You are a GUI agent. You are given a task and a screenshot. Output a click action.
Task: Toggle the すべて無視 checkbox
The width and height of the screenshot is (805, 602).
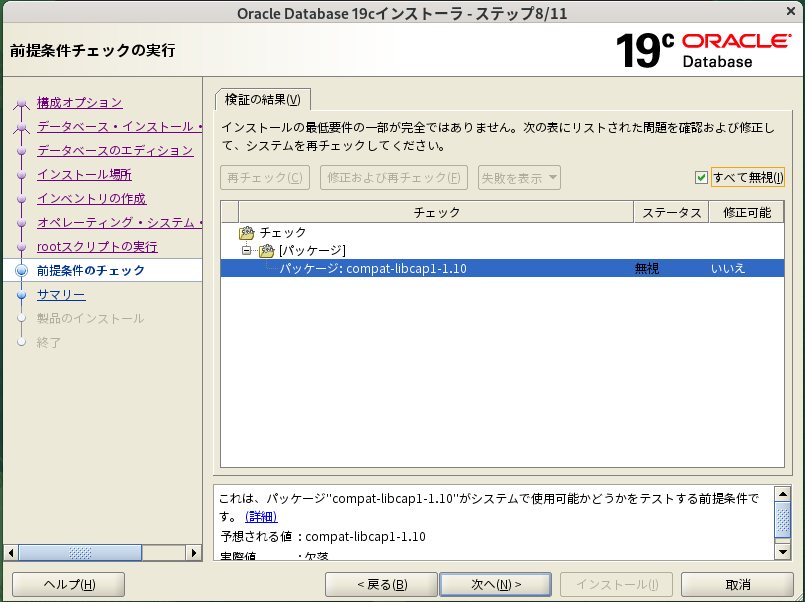(x=701, y=178)
